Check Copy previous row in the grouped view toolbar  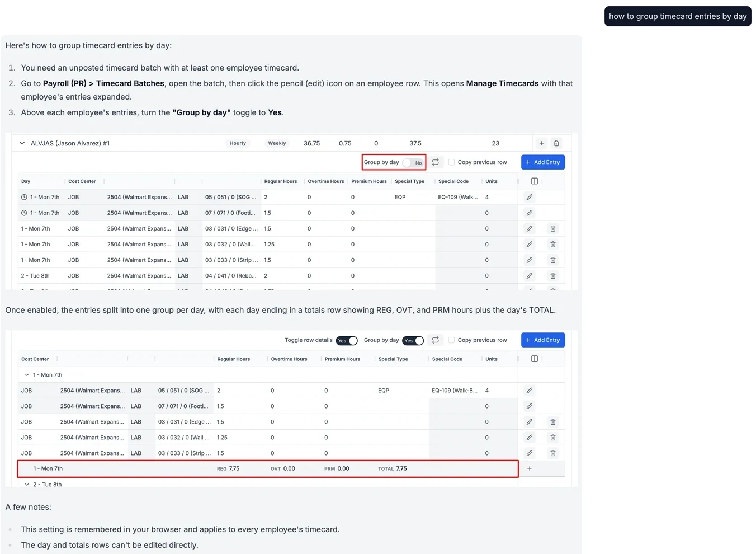point(451,340)
